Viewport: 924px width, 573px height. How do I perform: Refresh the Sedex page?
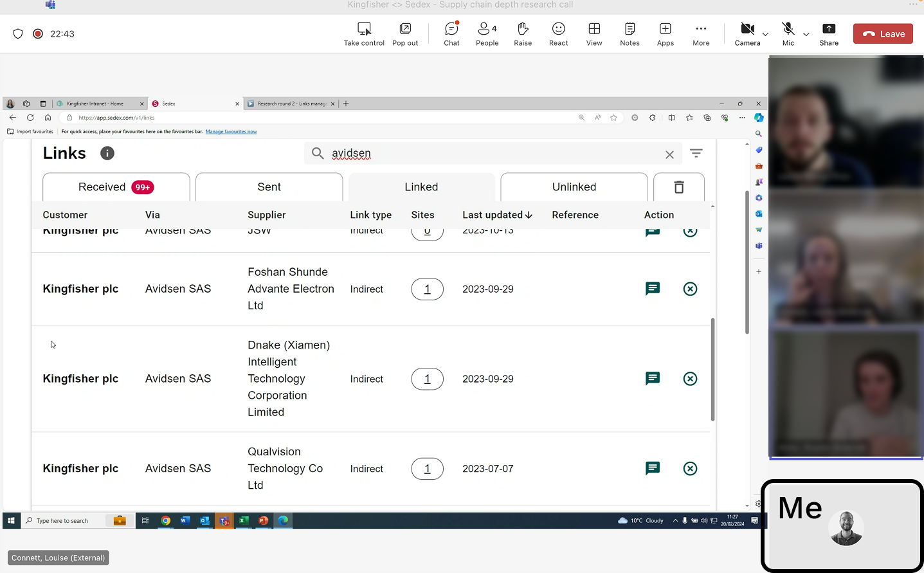(30, 118)
